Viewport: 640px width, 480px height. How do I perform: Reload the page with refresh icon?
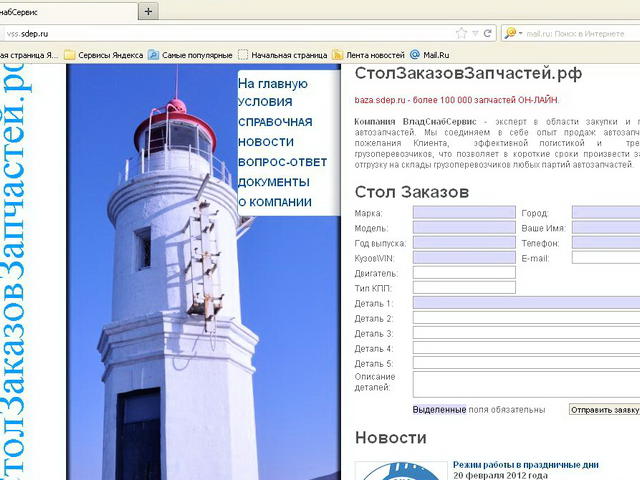pos(487,33)
